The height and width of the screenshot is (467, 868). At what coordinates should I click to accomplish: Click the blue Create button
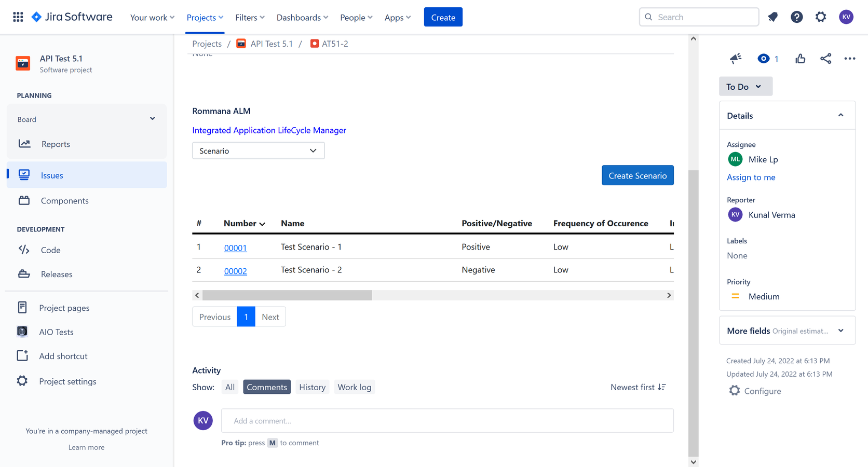pos(443,17)
